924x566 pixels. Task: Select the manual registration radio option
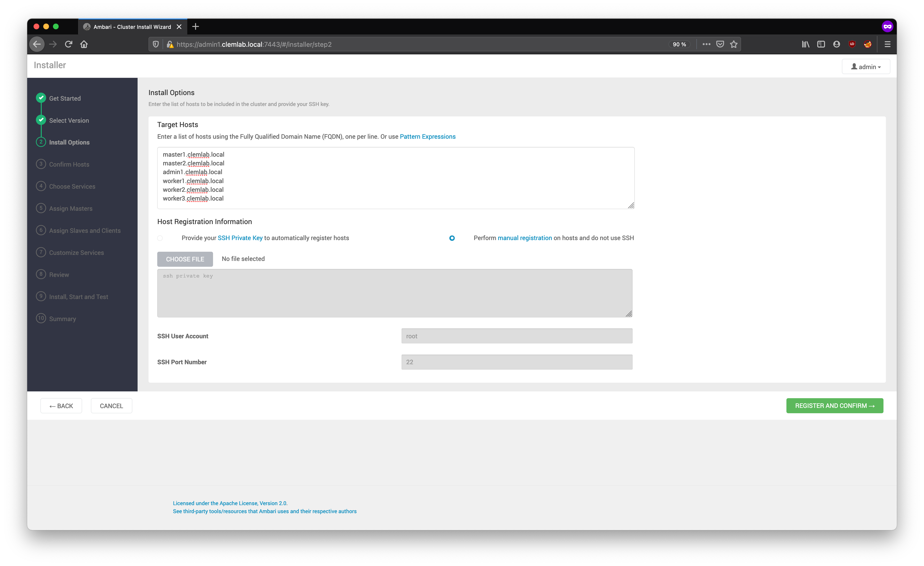coord(452,238)
